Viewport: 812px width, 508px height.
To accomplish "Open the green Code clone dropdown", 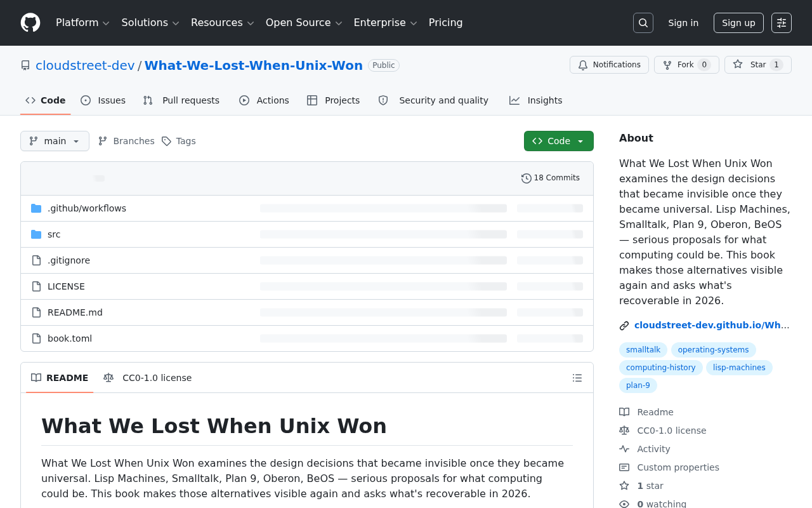I will [x=559, y=141].
